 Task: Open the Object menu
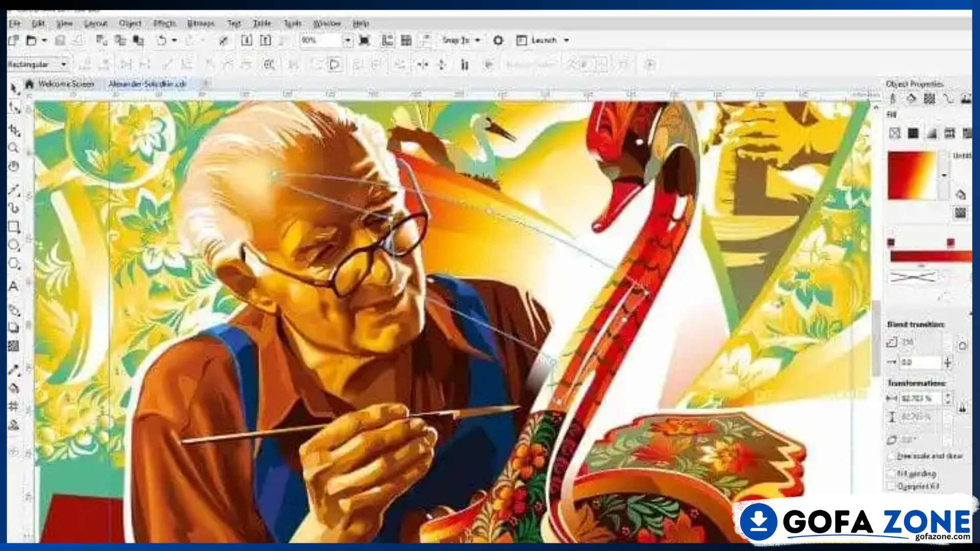pyautogui.click(x=130, y=23)
